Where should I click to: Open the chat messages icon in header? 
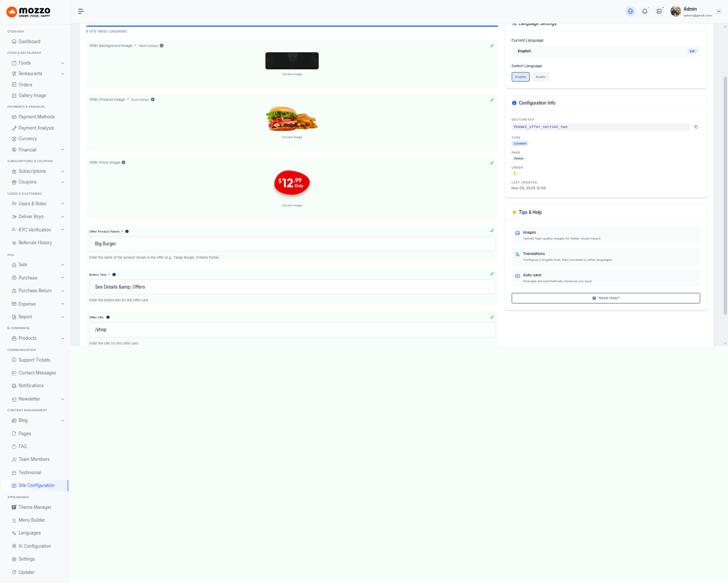[659, 11]
